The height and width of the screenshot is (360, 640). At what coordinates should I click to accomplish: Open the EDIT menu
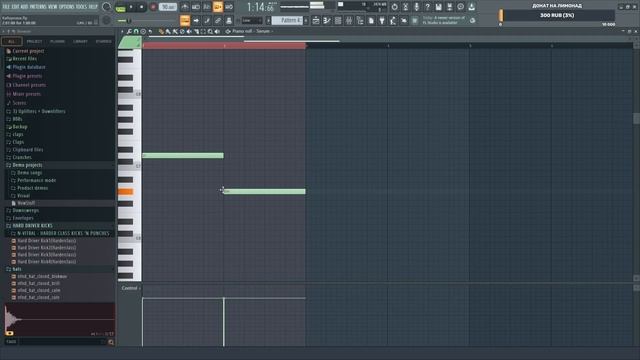(16, 7)
